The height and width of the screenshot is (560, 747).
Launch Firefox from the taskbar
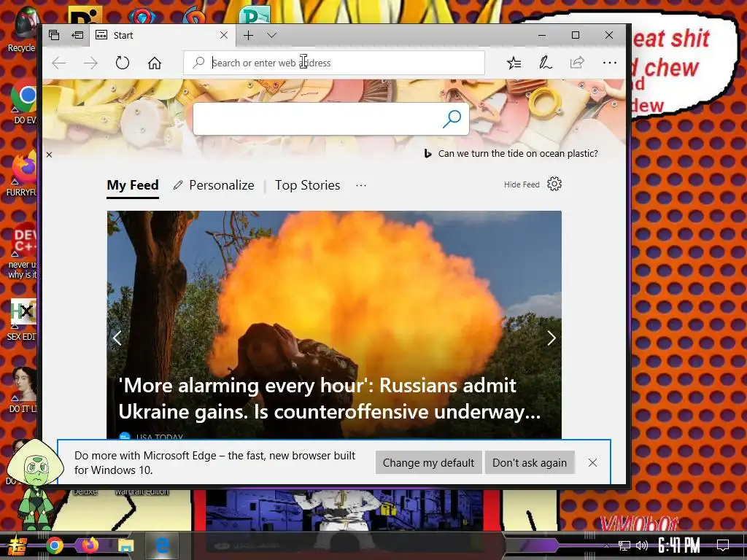[90, 545]
